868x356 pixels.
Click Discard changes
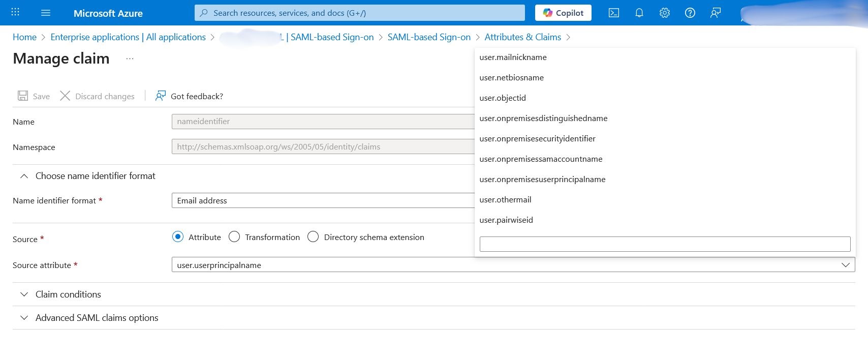[x=98, y=96]
